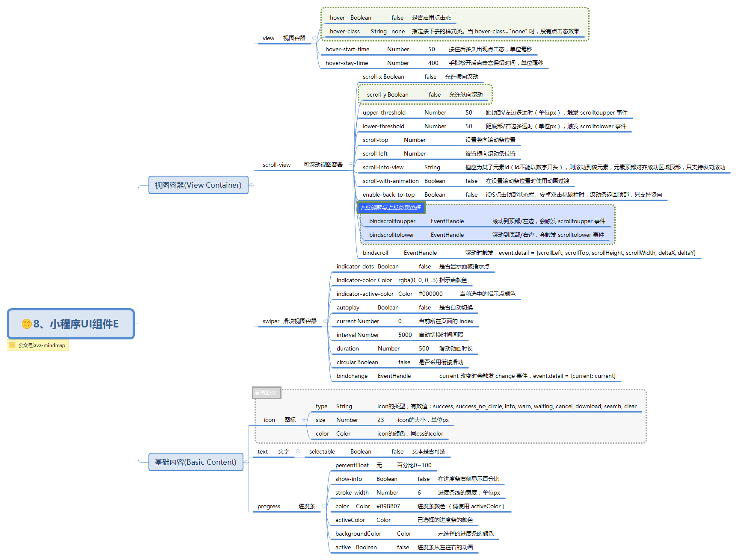Select the hover-class String none node
Image resolution: width=738 pixels, height=560 pixels.
[x=454, y=32]
